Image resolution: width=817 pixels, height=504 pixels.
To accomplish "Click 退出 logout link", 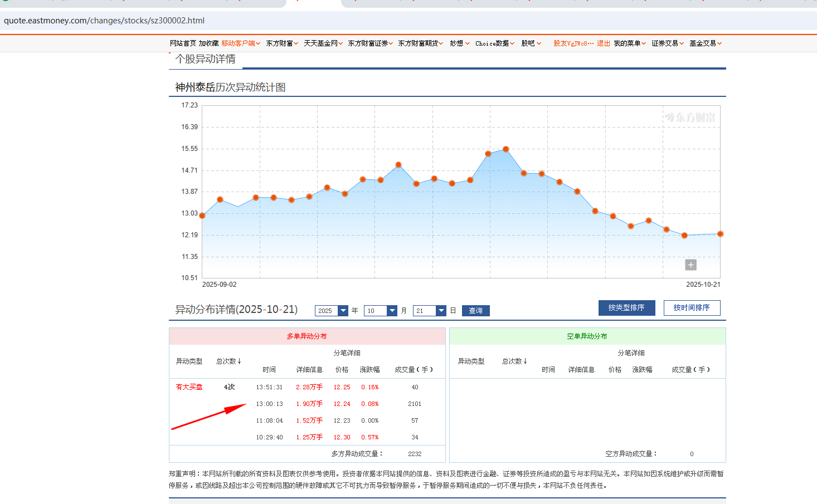I will pyautogui.click(x=604, y=43).
